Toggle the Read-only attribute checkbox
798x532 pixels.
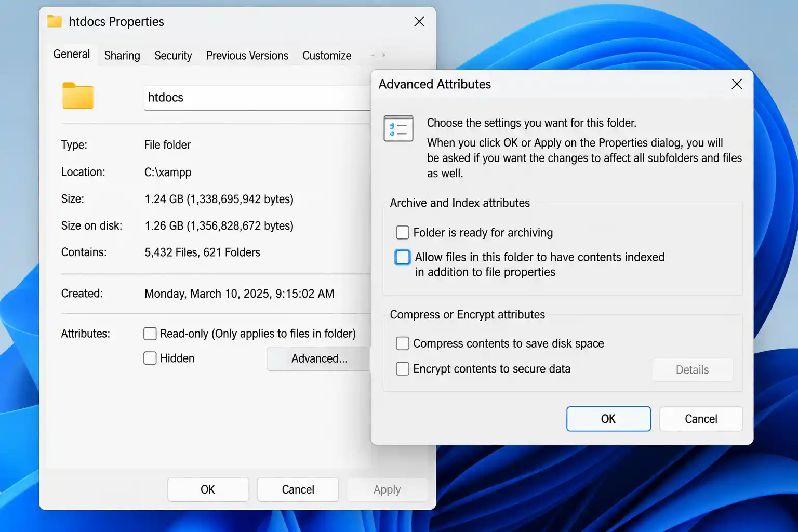click(150, 334)
